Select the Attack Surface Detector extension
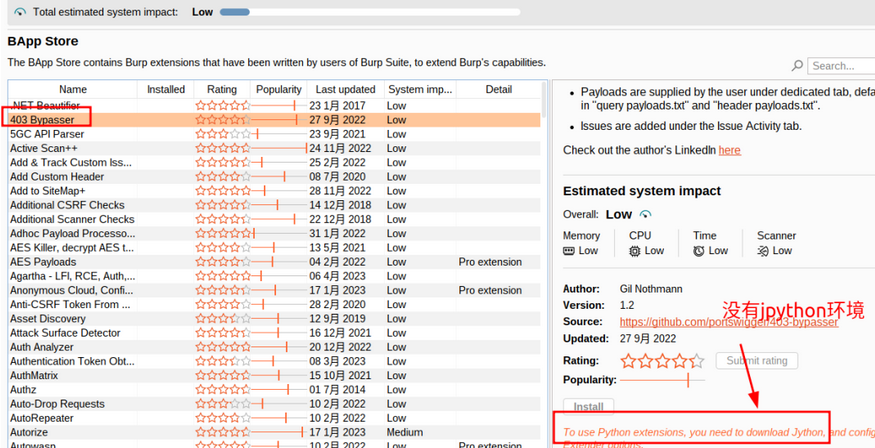The width and height of the screenshot is (875, 448). click(x=274, y=333)
